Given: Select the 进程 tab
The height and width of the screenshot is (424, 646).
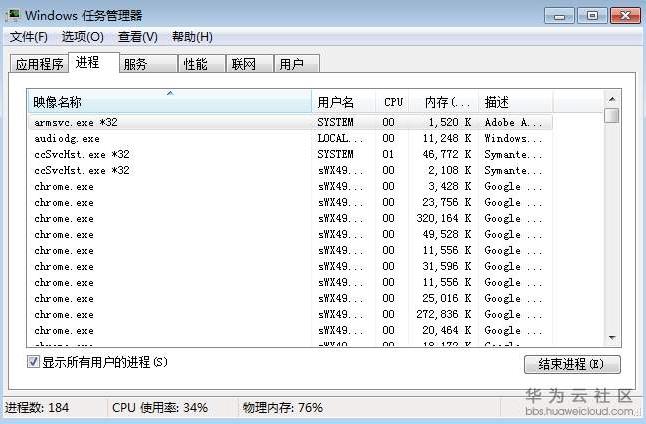Looking at the screenshot, I should click(x=94, y=63).
